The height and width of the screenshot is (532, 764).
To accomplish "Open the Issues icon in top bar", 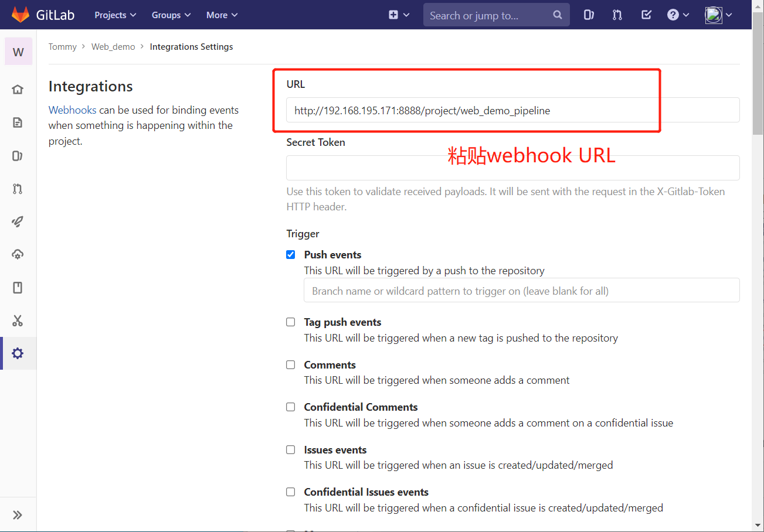I will [x=589, y=15].
